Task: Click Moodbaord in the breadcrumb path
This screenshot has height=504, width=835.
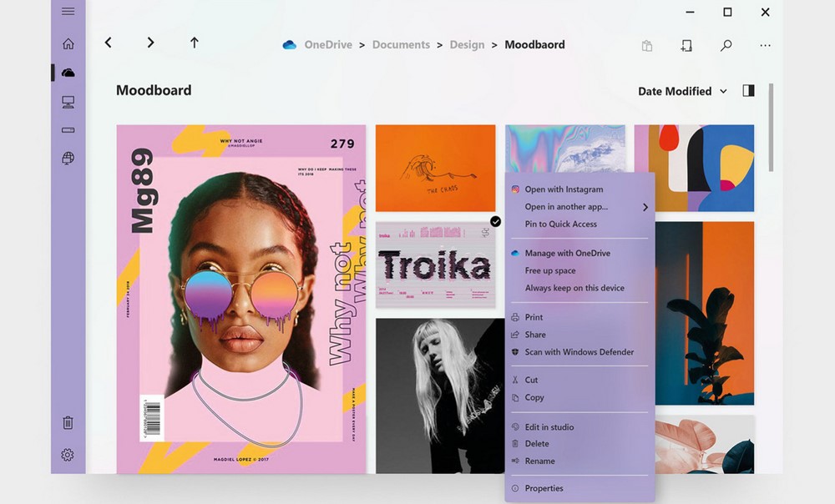Action: tap(534, 45)
